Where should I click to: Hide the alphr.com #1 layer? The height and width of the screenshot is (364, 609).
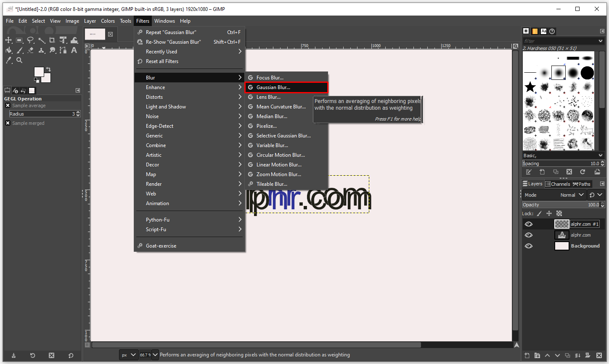529,224
